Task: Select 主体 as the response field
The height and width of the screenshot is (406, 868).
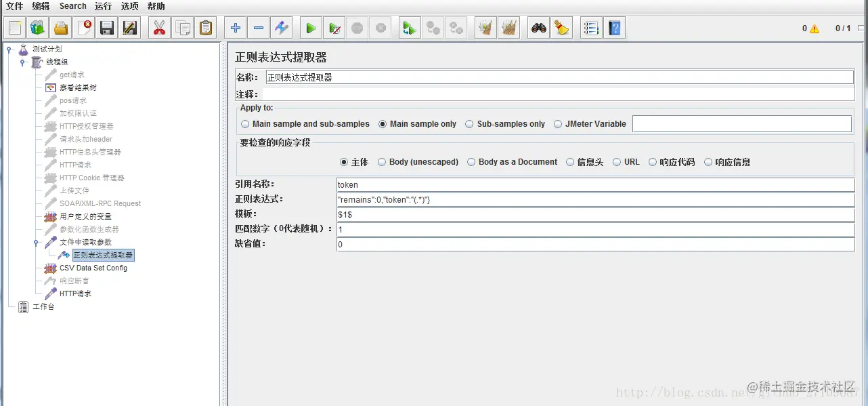Action: click(x=354, y=162)
